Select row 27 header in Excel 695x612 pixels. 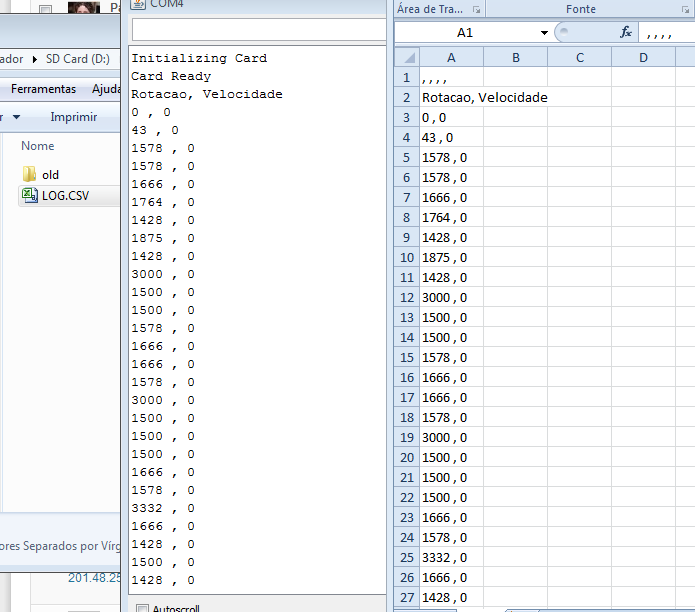point(406,597)
